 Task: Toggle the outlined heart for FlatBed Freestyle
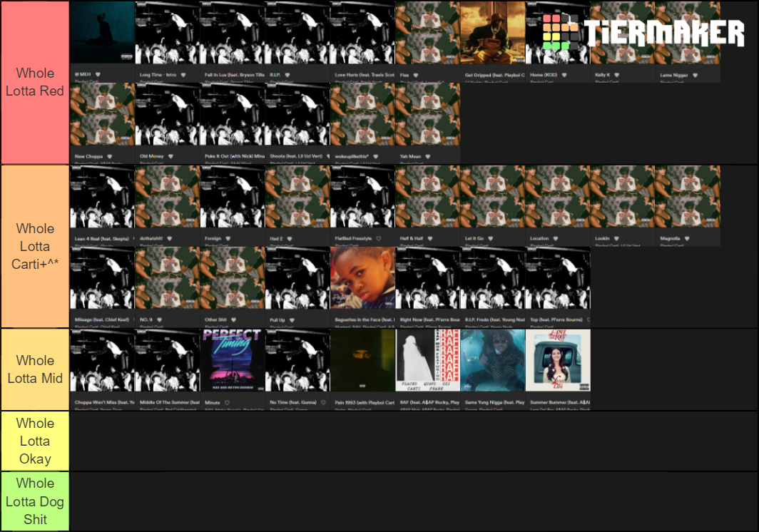point(379,238)
